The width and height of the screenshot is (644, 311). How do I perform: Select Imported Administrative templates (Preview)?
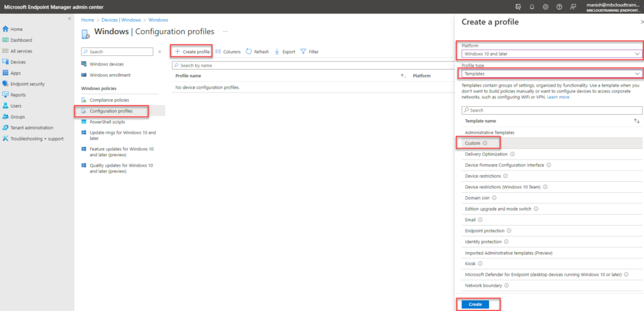click(552, 253)
